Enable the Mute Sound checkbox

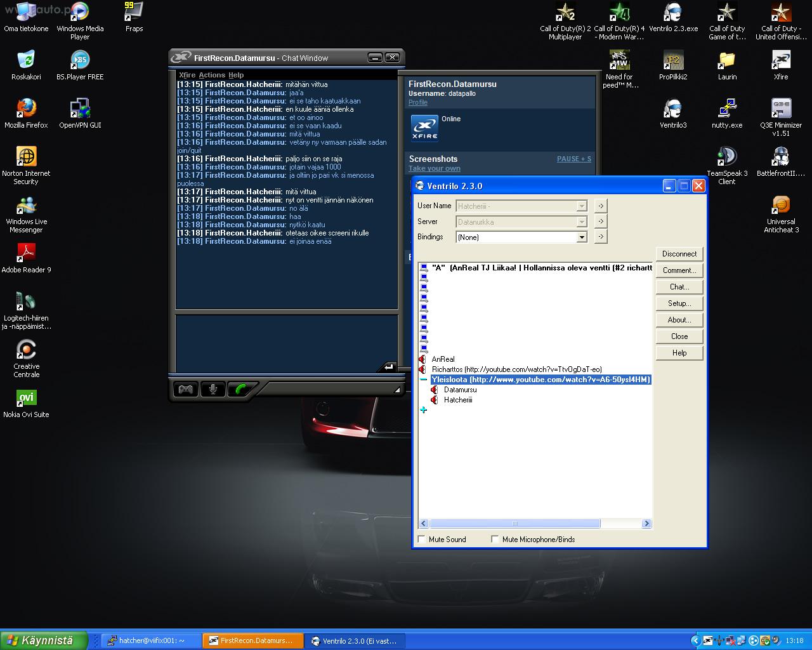(x=422, y=540)
